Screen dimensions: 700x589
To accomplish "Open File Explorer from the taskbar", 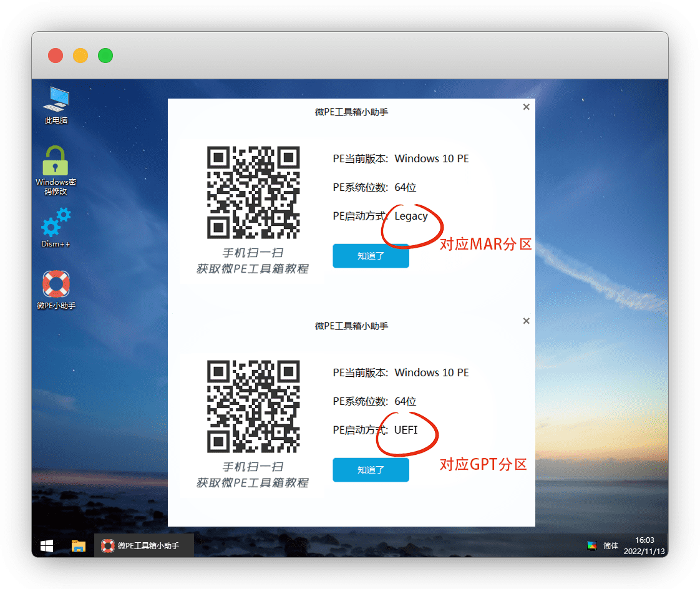I will 78,546.
